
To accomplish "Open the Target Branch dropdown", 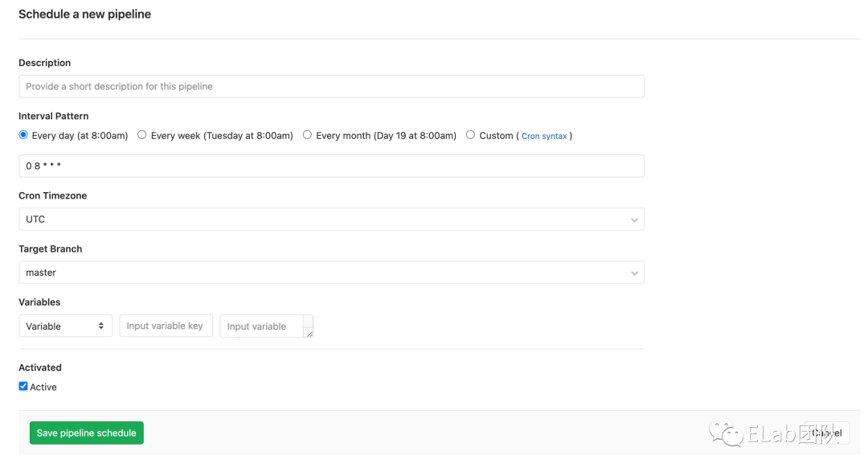I will click(331, 273).
